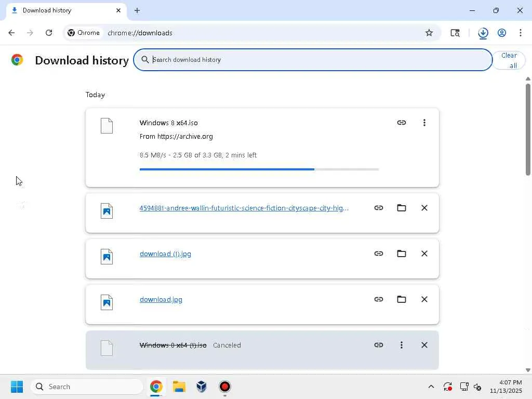
Task: Click the Chrome logo beside Download history
Action: (x=17, y=60)
